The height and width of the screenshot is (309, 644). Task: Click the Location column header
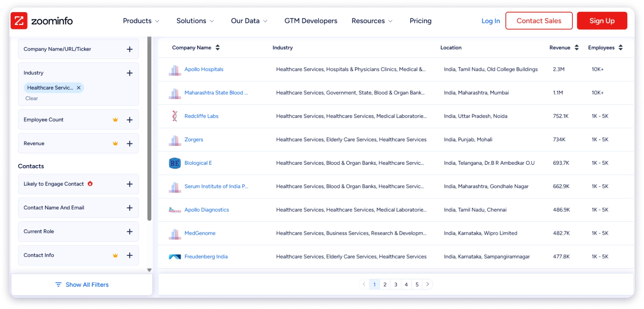pos(451,48)
